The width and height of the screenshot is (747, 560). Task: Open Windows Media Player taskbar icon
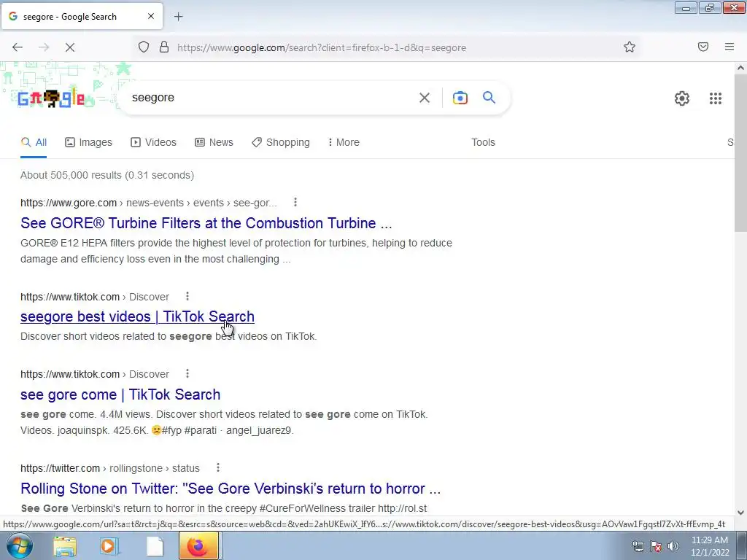click(x=109, y=546)
